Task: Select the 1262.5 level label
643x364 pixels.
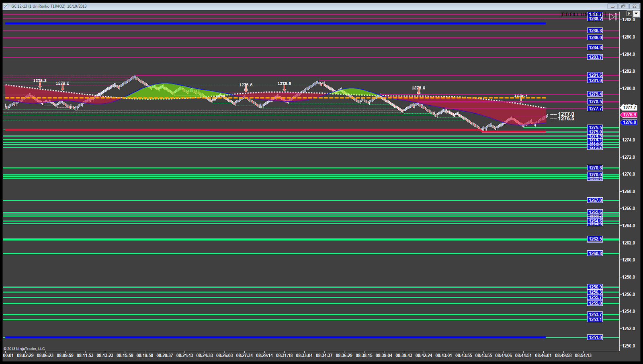Action: tap(595, 239)
